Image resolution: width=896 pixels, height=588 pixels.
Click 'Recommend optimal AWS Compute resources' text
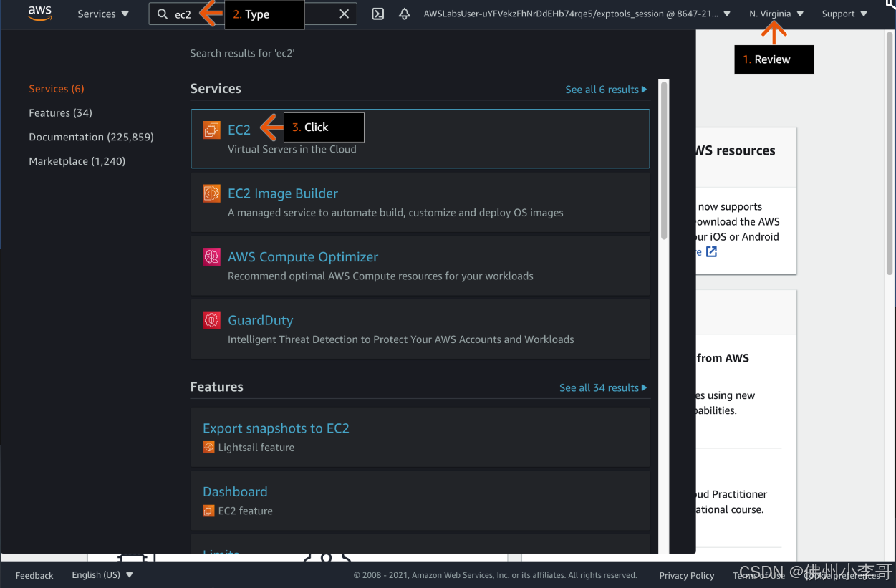(x=380, y=276)
